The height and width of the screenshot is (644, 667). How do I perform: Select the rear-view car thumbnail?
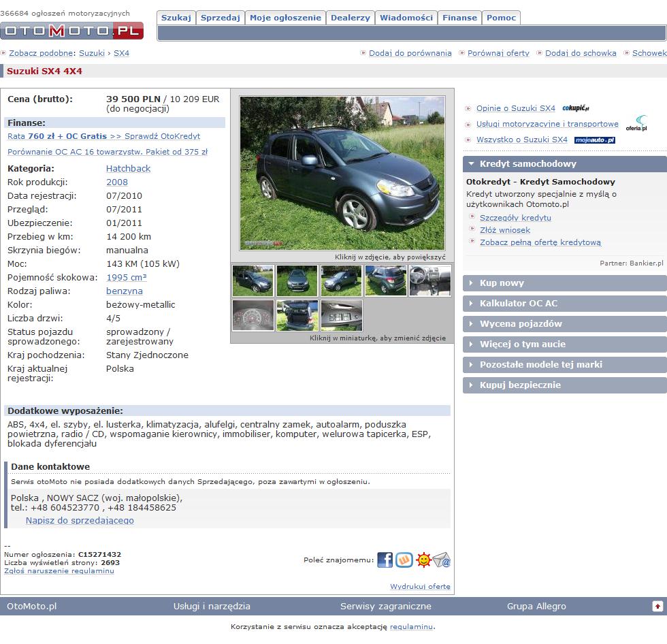coord(386,280)
